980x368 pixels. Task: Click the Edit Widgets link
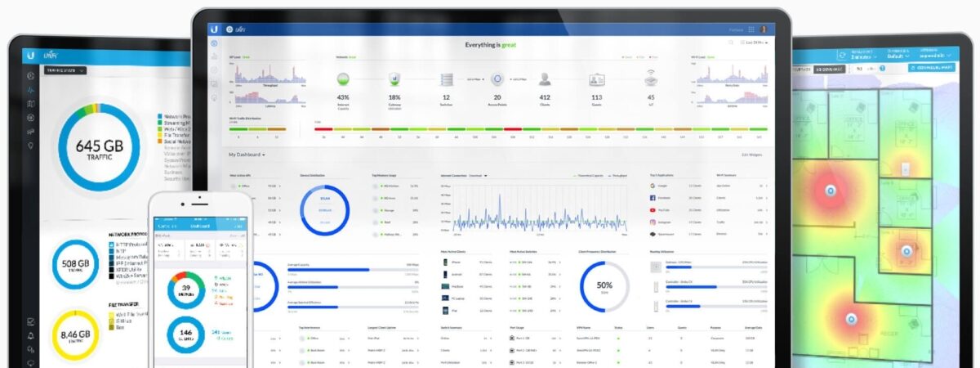pyautogui.click(x=751, y=154)
